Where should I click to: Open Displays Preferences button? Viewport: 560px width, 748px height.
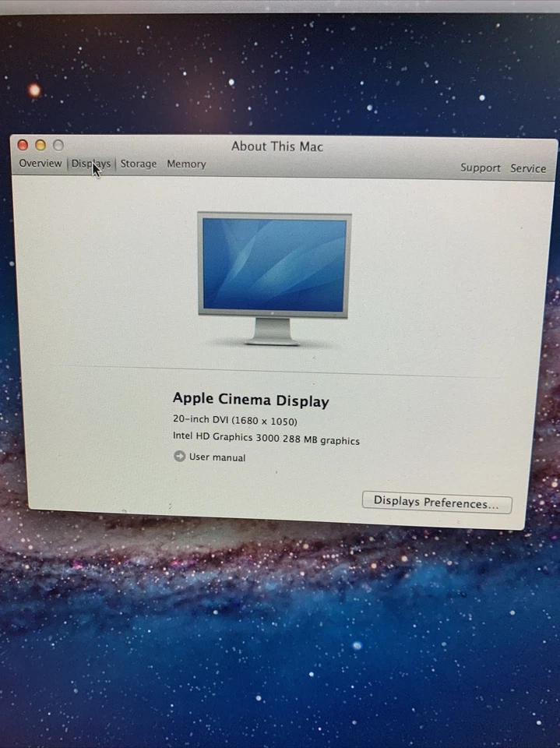click(437, 503)
